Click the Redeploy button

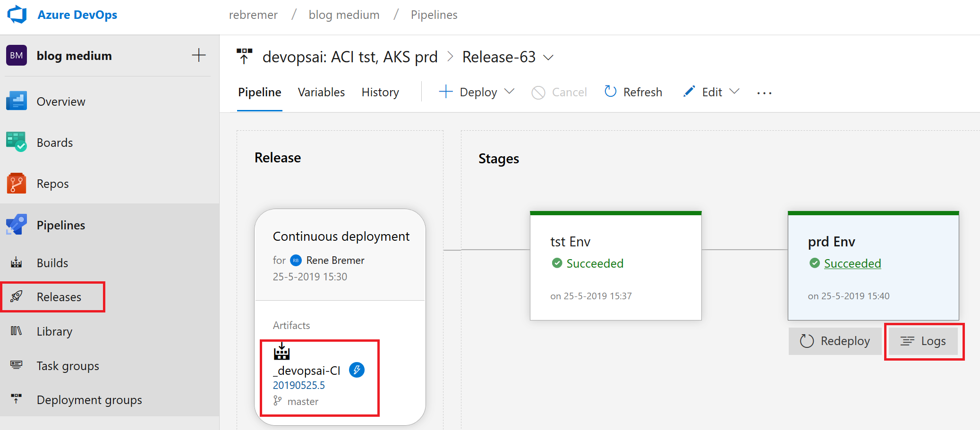(835, 341)
